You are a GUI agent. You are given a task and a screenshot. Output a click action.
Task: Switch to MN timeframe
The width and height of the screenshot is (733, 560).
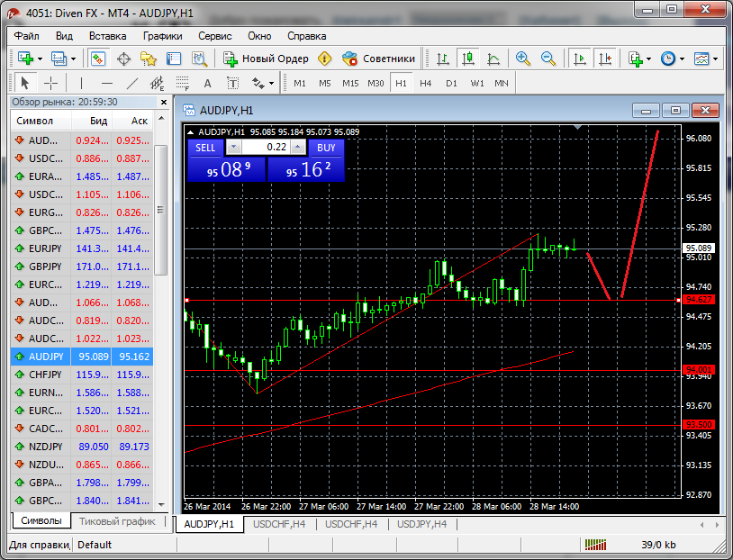(x=502, y=83)
